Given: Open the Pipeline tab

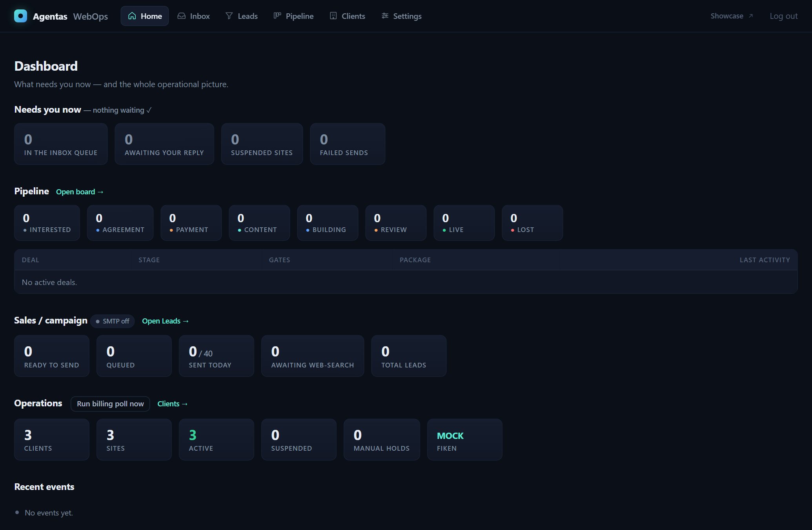Looking at the screenshot, I should click(294, 16).
